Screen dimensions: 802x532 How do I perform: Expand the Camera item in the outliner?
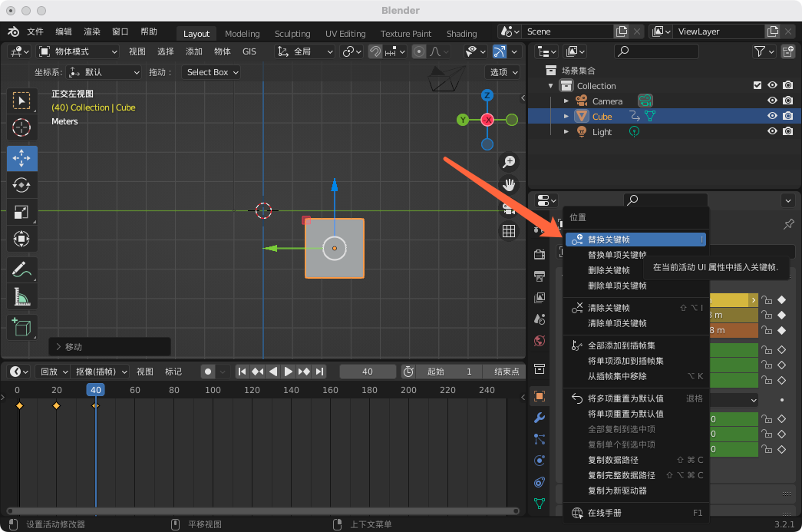point(566,101)
